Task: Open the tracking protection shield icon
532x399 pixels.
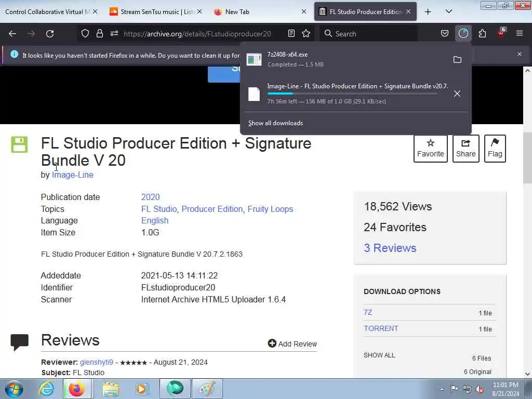Action: (85, 33)
